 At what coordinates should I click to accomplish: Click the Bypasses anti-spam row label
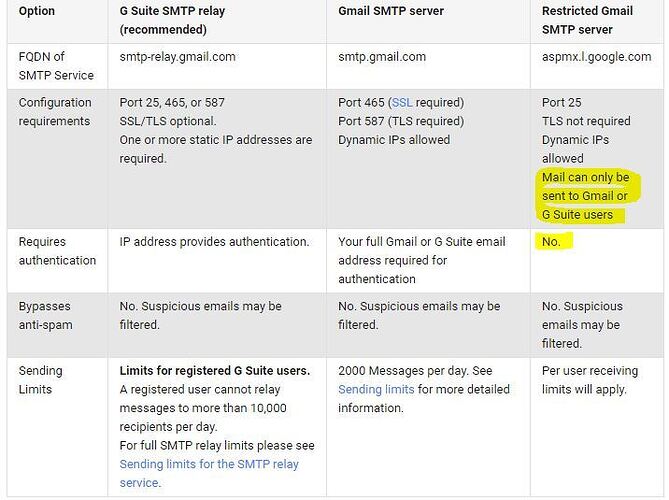pyautogui.click(x=46, y=316)
